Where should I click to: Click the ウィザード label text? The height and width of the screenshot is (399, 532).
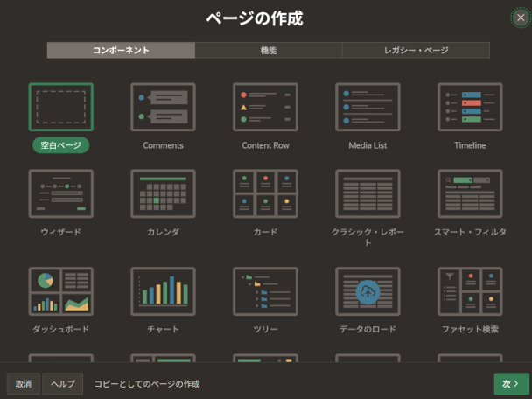pos(60,232)
